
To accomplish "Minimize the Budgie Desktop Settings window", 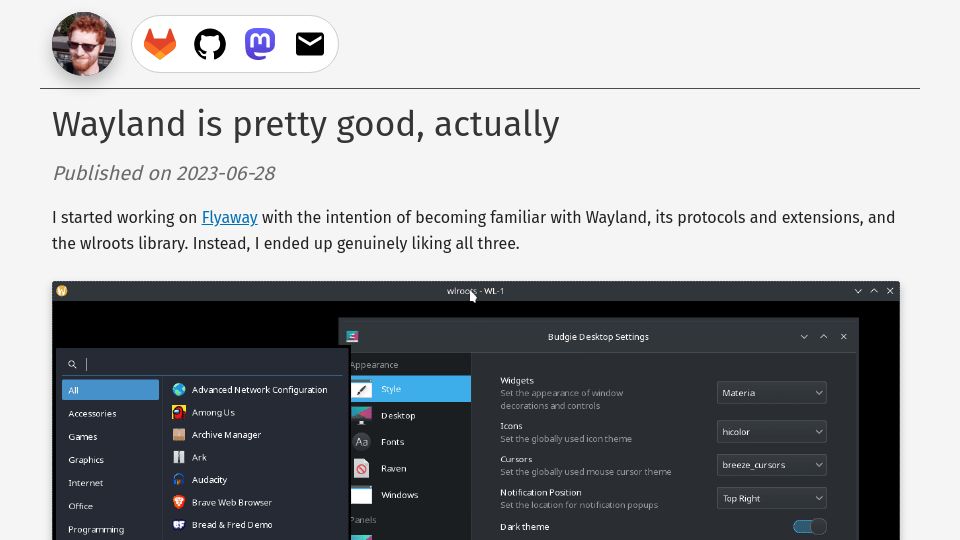I will pos(804,337).
